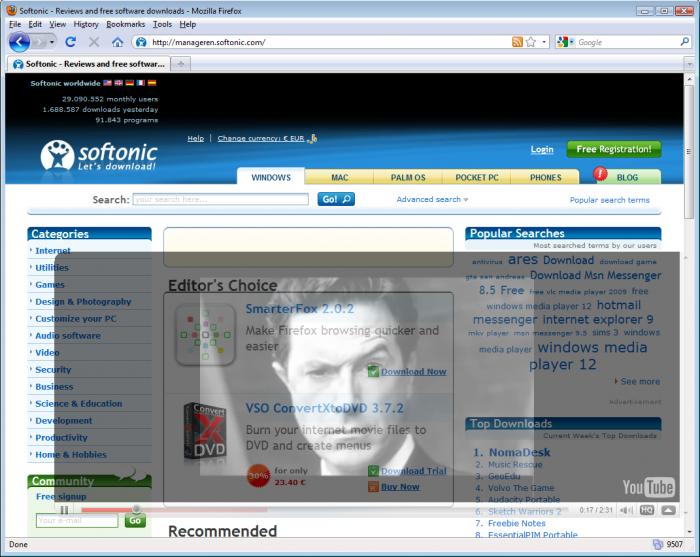Click the page vertical scrollbar
700x557 pixels.
tap(689, 150)
